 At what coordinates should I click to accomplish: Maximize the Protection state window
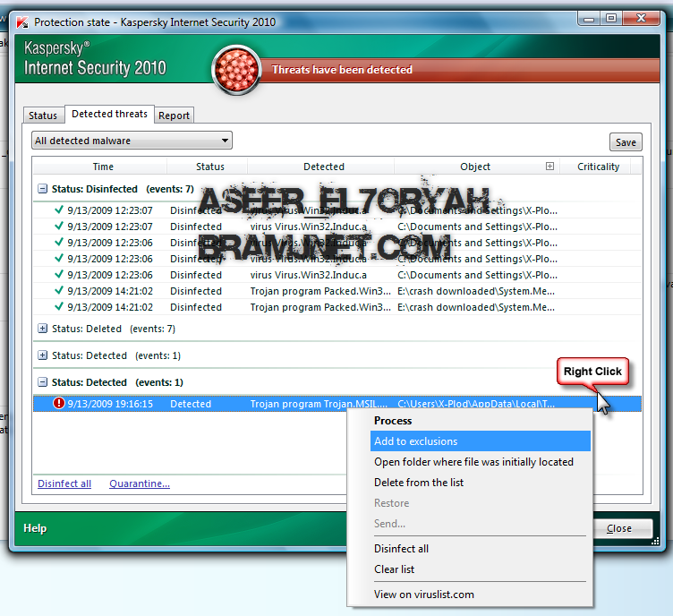[x=611, y=19]
